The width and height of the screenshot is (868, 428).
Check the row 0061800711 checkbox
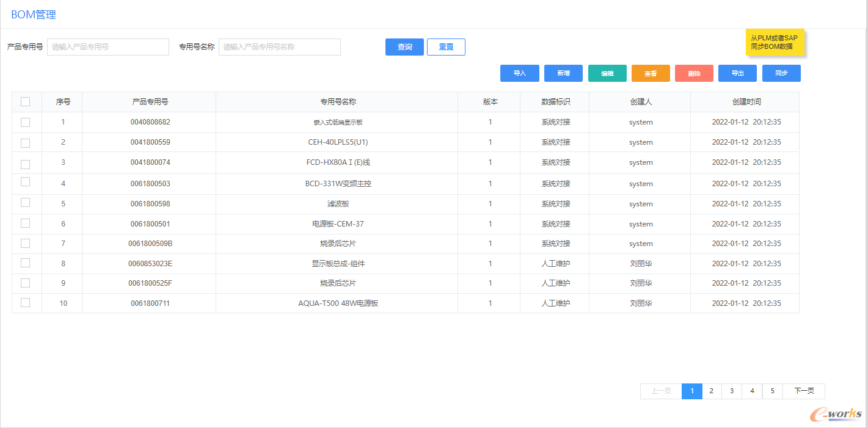point(25,302)
